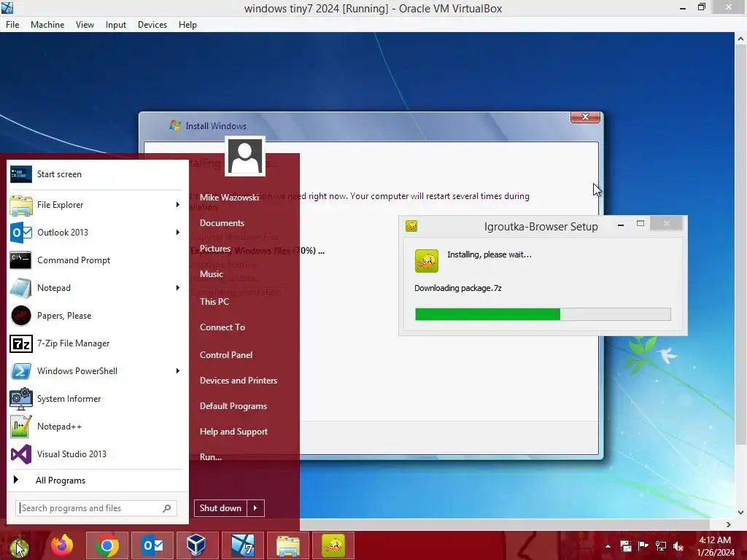This screenshot has width=747, height=560.
Task: Expand Windows PowerShell jump list arrow
Action: pos(178,371)
